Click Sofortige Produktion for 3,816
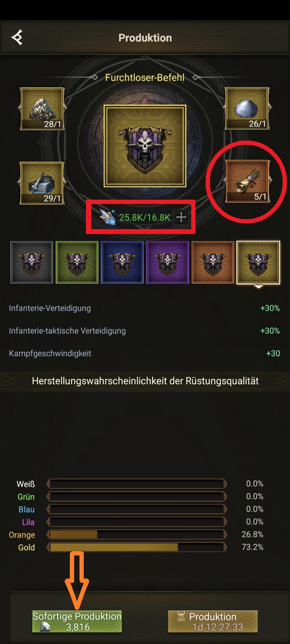 coord(77,621)
